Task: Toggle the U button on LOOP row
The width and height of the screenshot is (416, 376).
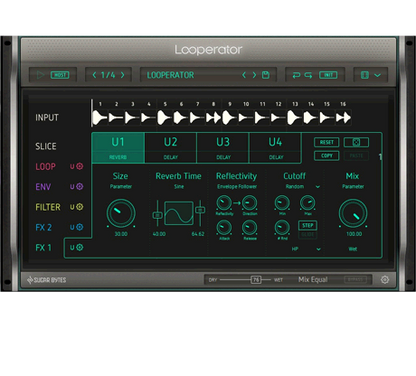Action: coord(72,166)
